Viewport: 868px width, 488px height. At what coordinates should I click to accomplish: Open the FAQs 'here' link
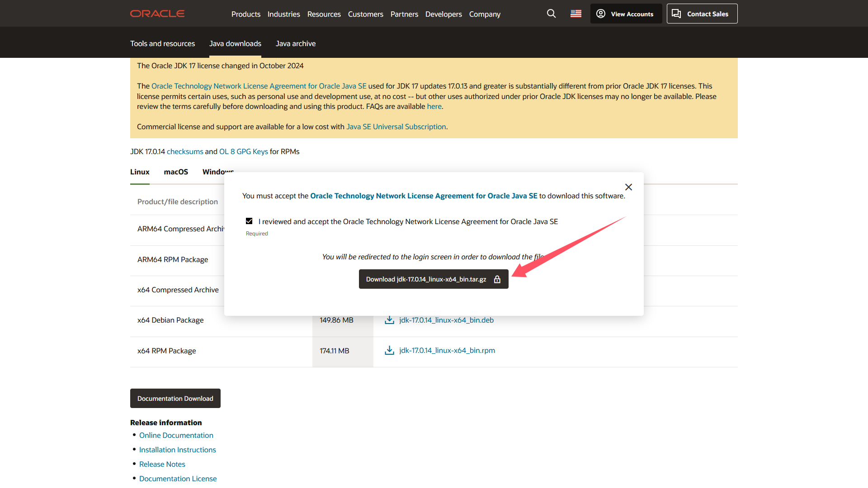434,106
